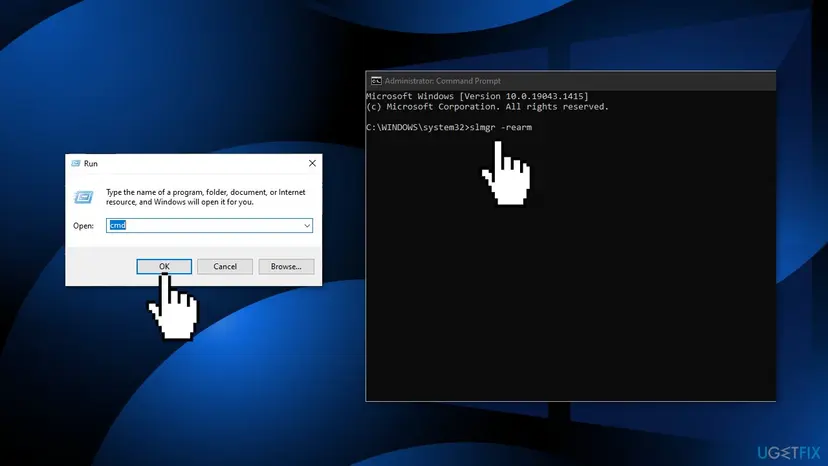Click the large Run program icon beside description
This screenshot has width=828, height=466.
(83, 197)
